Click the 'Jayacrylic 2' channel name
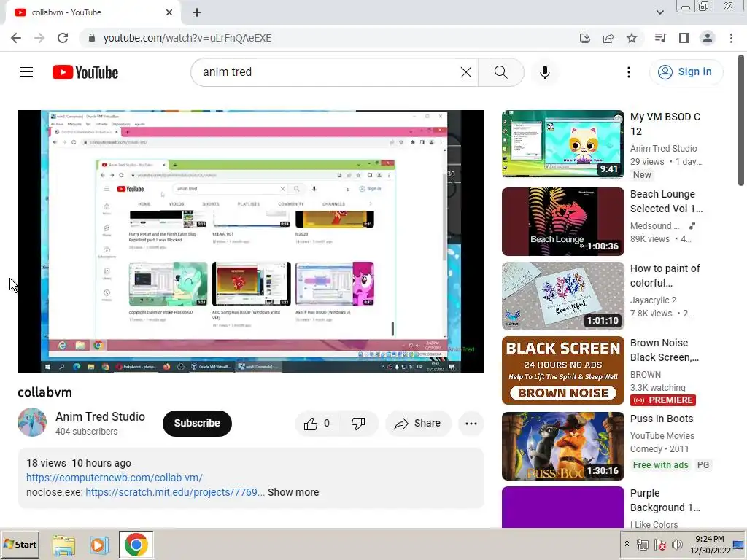The width and height of the screenshot is (747, 560). (x=653, y=300)
